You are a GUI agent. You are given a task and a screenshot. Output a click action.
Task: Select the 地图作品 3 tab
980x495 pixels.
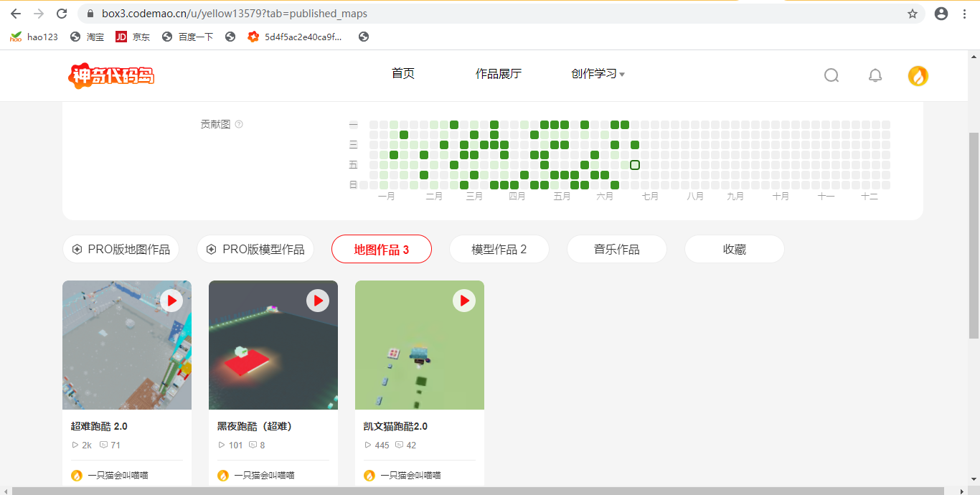[x=382, y=249]
